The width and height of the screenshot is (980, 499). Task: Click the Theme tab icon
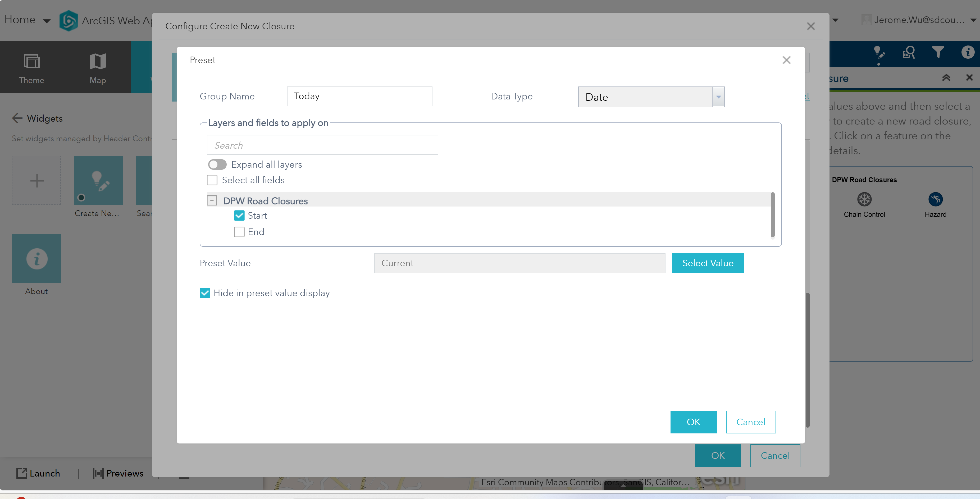31,61
